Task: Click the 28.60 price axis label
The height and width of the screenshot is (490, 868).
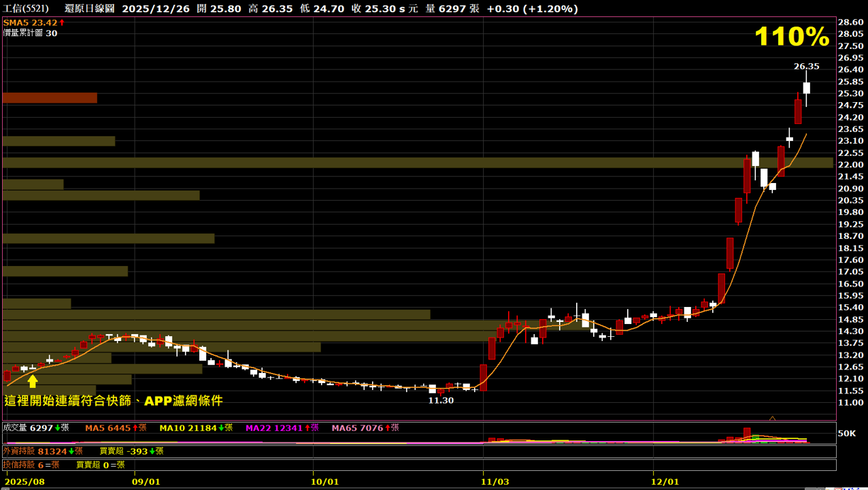Action: pyautogui.click(x=851, y=22)
